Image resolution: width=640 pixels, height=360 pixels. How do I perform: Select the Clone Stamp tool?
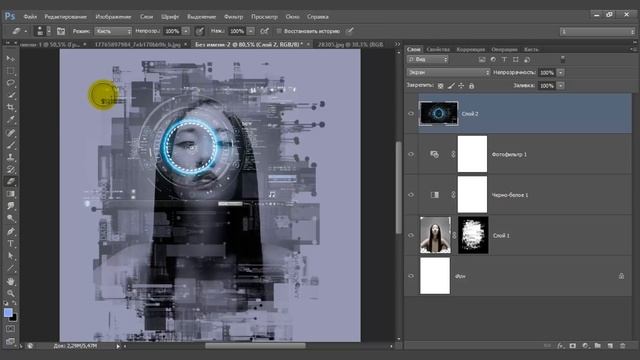tap(11, 157)
